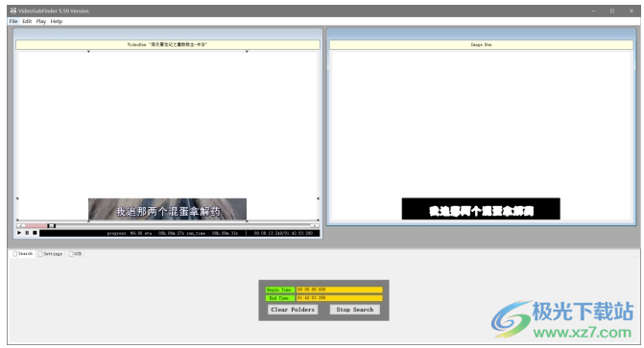Image resolution: width=644 pixels, height=348 pixels.
Task: Minimize the VideoSubFinder window
Action: pyautogui.click(x=593, y=12)
